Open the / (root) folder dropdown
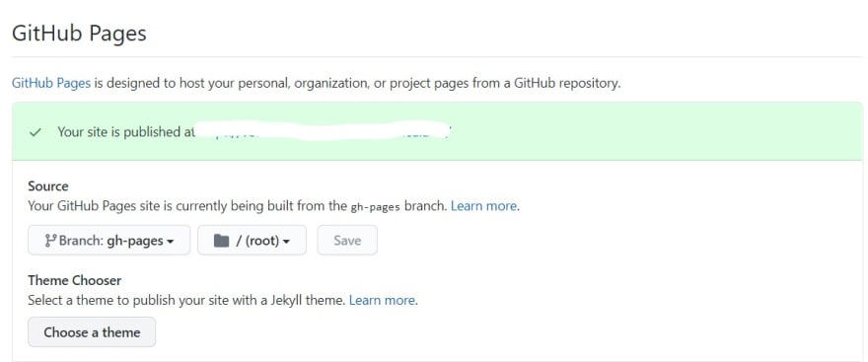868x362 pixels. (x=252, y=241)
